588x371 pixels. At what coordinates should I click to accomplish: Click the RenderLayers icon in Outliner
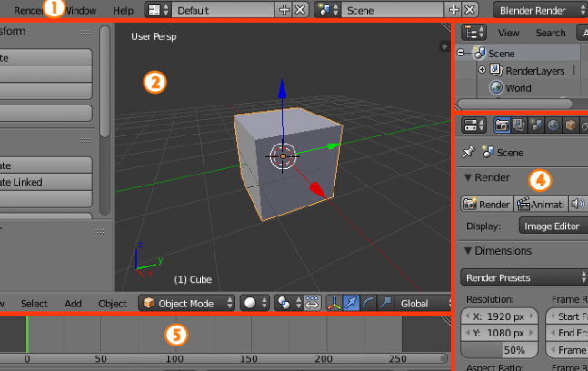coord(496,70)
